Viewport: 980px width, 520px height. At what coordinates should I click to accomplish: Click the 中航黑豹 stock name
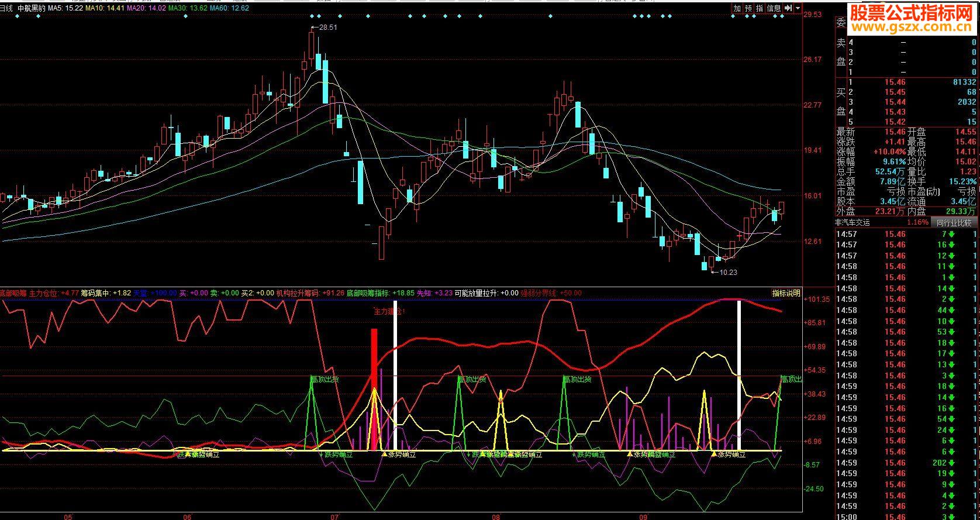click(x=32, y=8)
